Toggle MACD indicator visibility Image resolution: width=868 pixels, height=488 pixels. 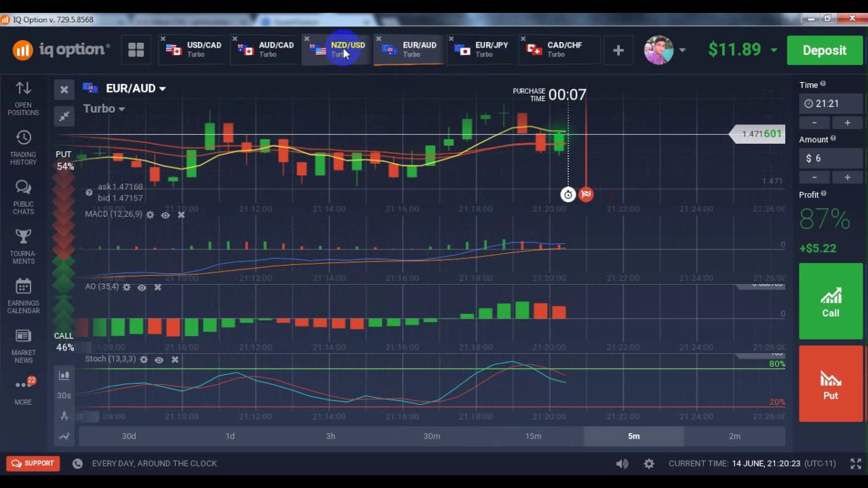click(165, 215)
